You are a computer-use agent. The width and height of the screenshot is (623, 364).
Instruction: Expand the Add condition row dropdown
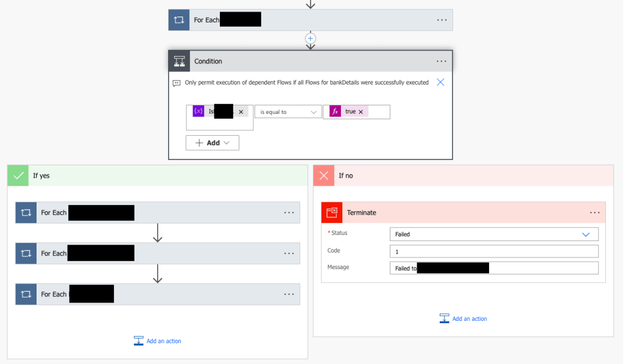coord(213,142)
